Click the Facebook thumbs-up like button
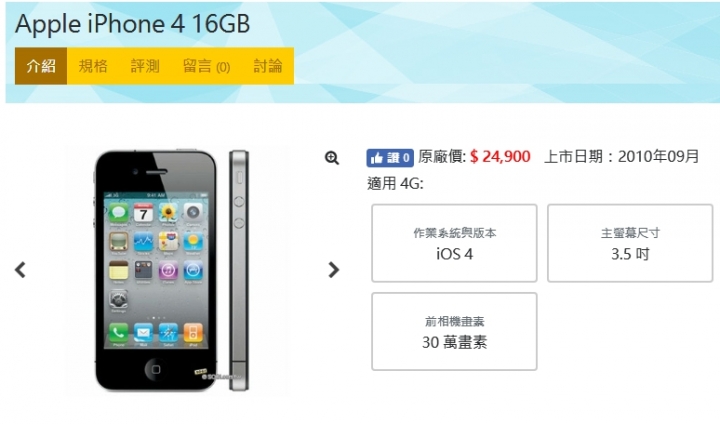Image resolution: width=720 pixels, height=424 pixels. pos(390,158)
